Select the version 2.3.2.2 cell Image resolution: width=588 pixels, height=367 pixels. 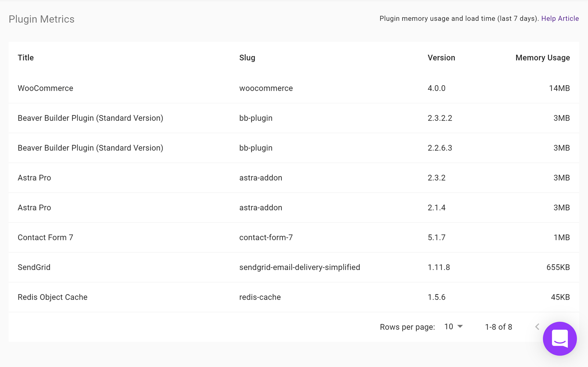pyautogui.click(x=440, y=118)
